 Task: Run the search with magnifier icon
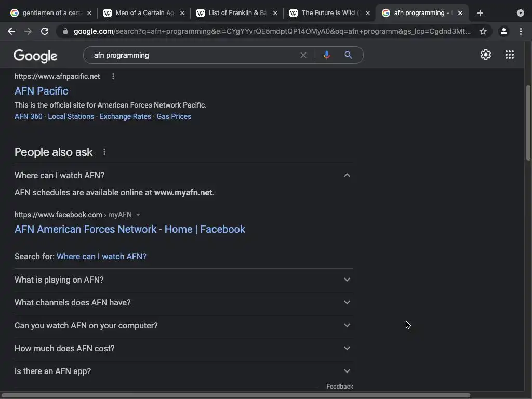coord(348,55)
